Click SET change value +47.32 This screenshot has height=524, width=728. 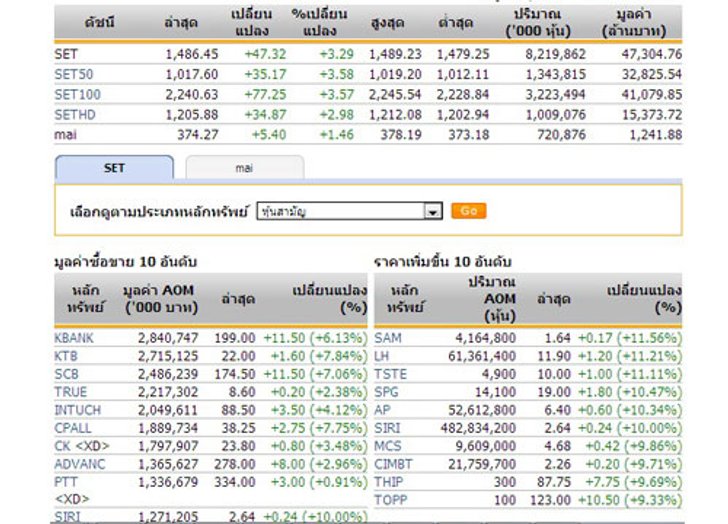point(265,54)
